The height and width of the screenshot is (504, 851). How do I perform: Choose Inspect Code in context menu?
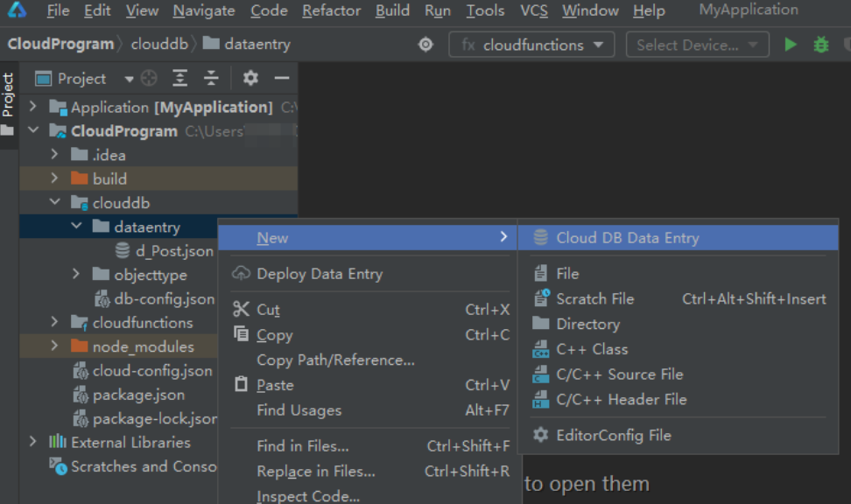point(368,496)
